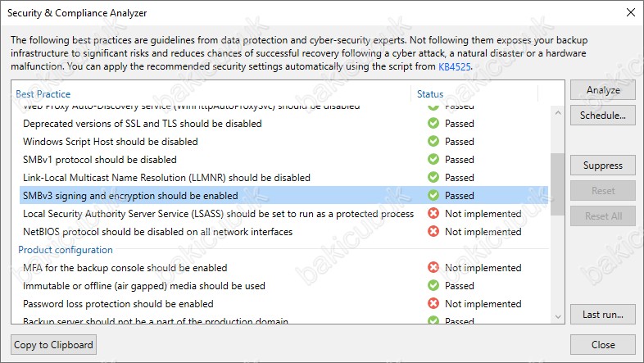Open the Schedule... settings
644x363 pixels.
click(x=602, y=116)
